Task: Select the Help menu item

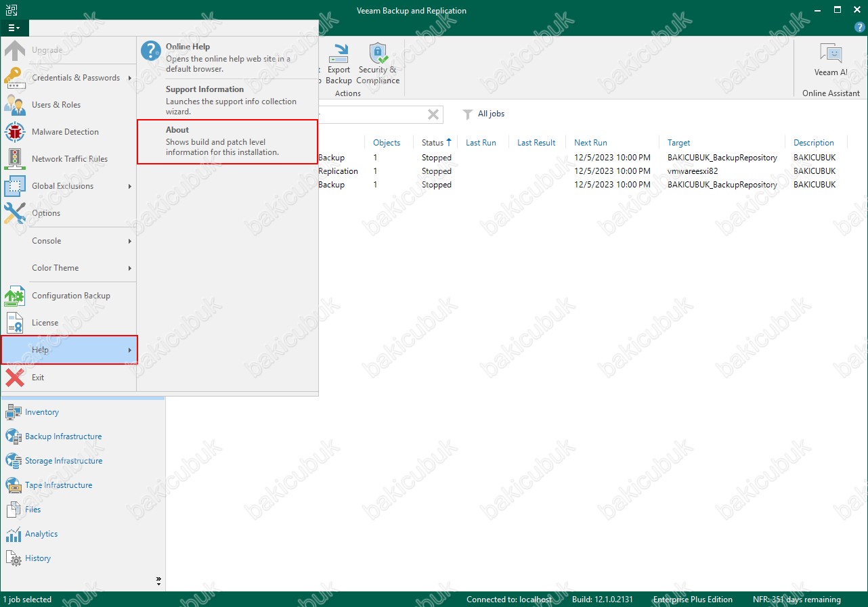Action: point(68,350)
